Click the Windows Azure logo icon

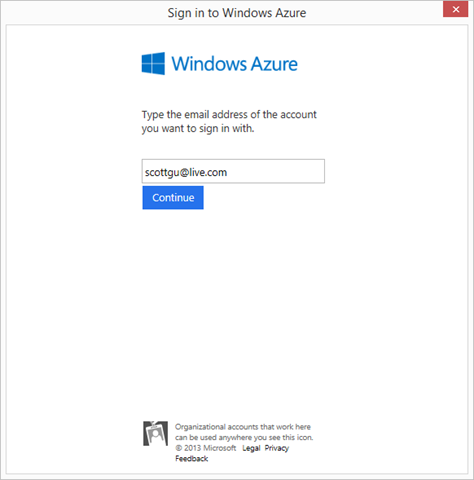click(153, 63)
